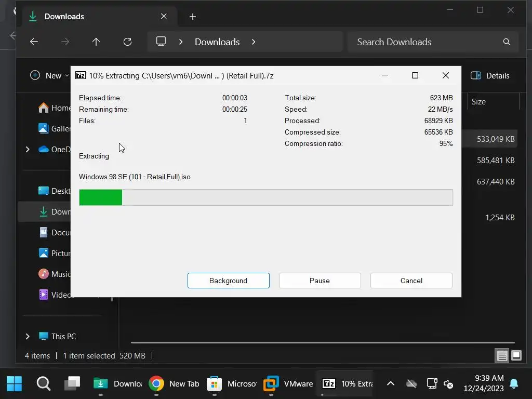Expand the chevron before Downloads in the address bar
The height and width of the screenshot is (399, 532).
click(181, 42)
